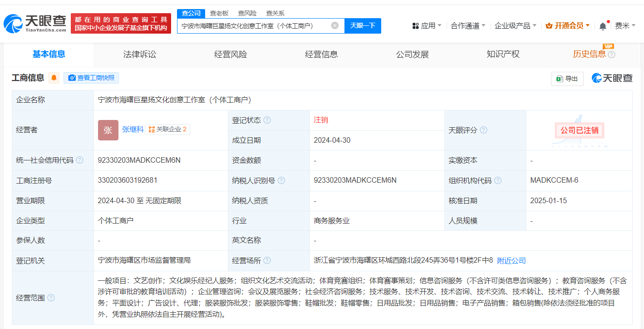The image size is (644, 329).
Task: Click the 张 avatar of the operator
Action: (x=108, y=130)
